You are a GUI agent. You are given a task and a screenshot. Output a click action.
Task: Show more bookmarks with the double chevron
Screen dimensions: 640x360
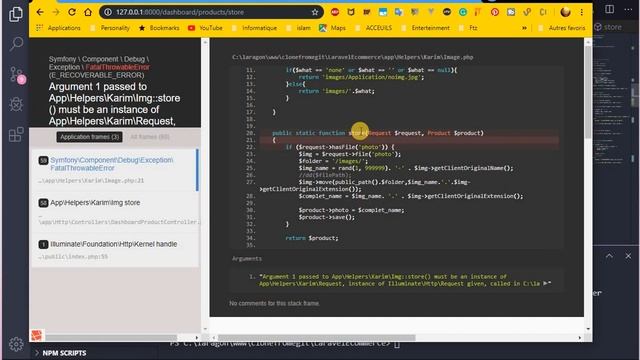point(524,28)
